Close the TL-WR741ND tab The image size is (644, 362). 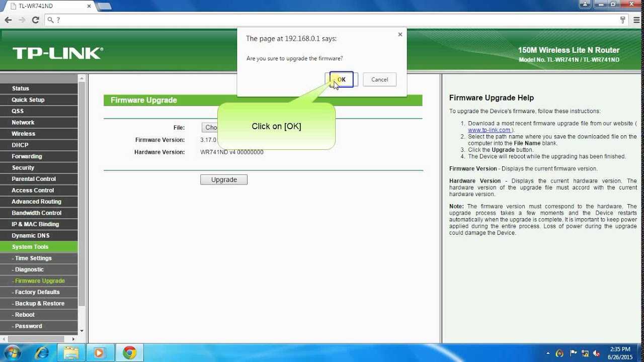[89, 6]
